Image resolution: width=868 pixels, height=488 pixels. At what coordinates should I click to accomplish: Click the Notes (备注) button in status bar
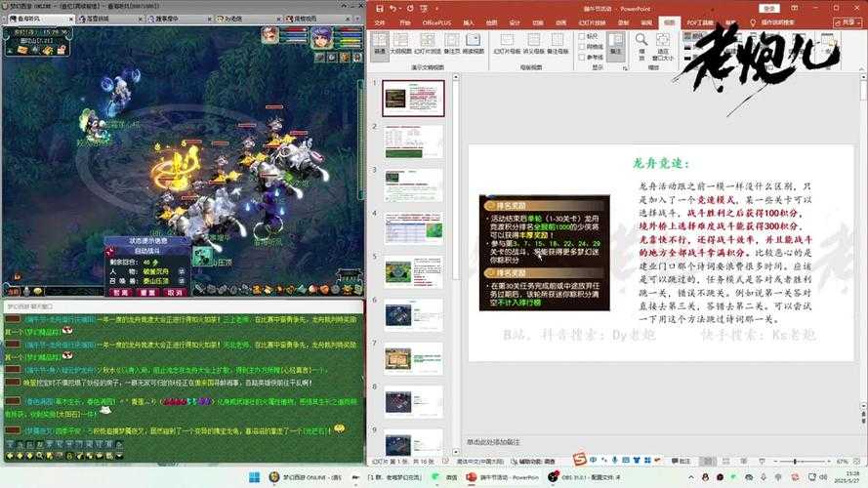coord(681,461)
